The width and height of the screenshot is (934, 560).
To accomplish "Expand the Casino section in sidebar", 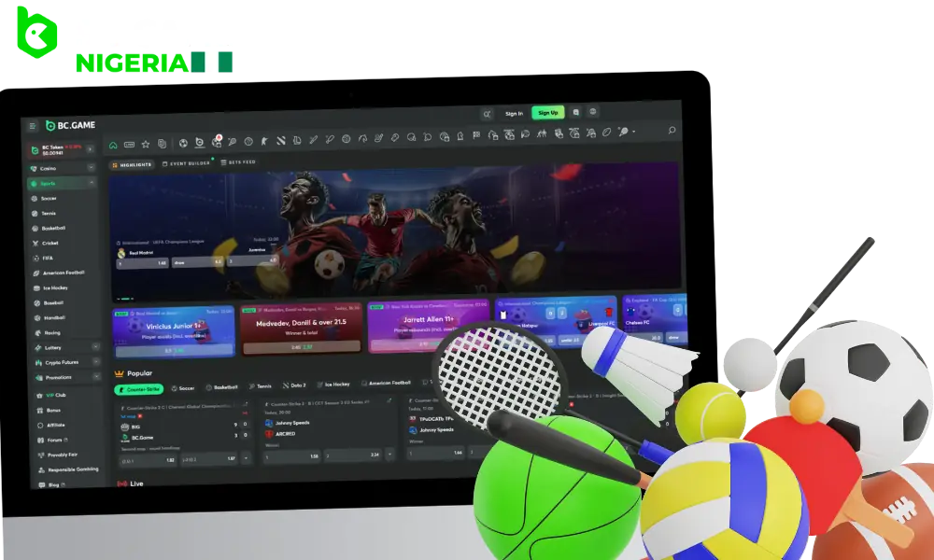I will pyautogui.click(x=91, y=168).
